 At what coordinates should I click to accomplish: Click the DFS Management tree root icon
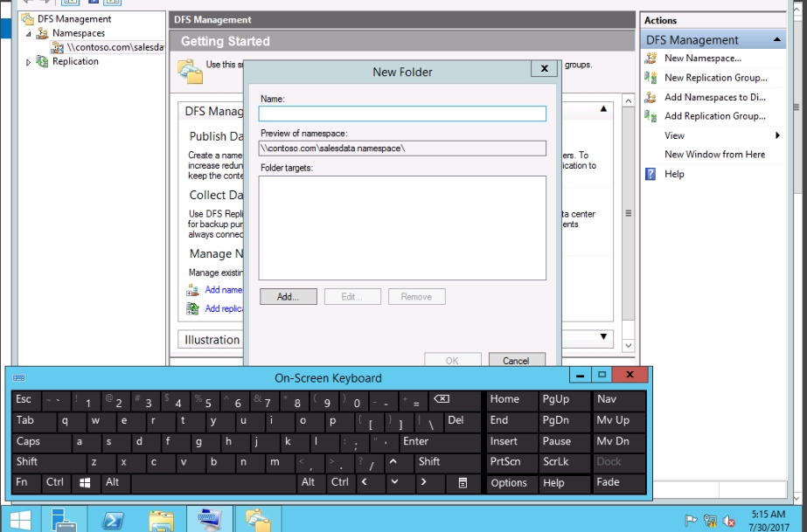pyautogui.click(x=27, y=19)
